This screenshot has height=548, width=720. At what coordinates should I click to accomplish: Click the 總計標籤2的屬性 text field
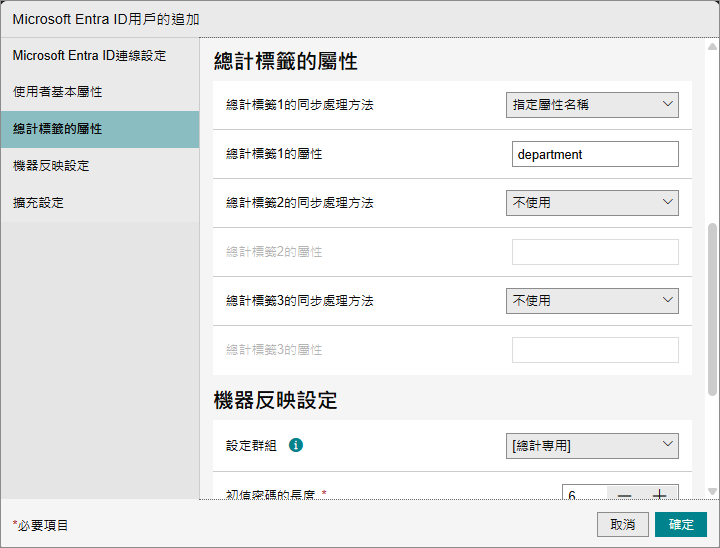click(x=594, y=252)
